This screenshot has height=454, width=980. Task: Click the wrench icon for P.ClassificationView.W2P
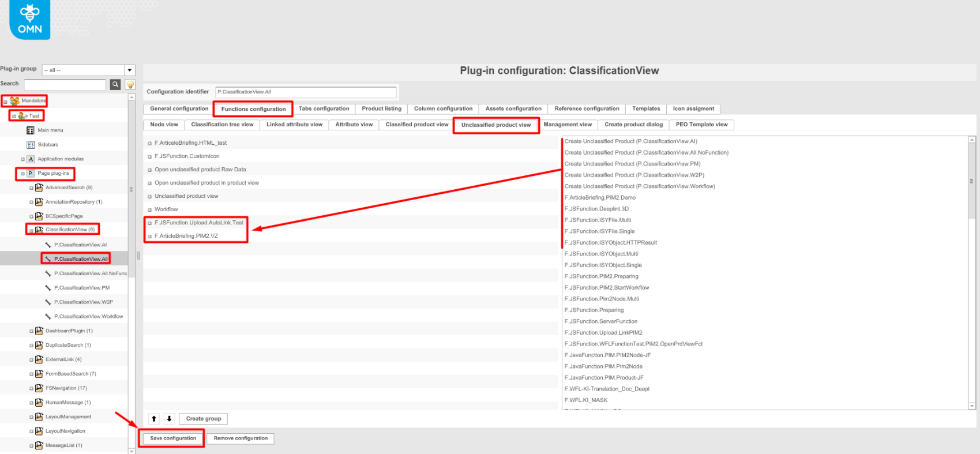coord(48,302)
